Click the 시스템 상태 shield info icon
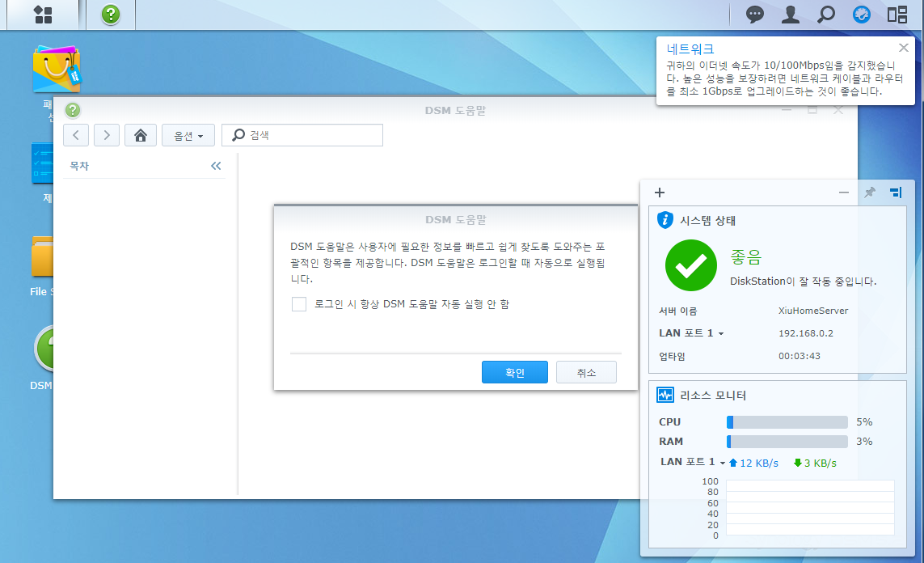Screen dimensions: 924x563 [x=665, y=220]
